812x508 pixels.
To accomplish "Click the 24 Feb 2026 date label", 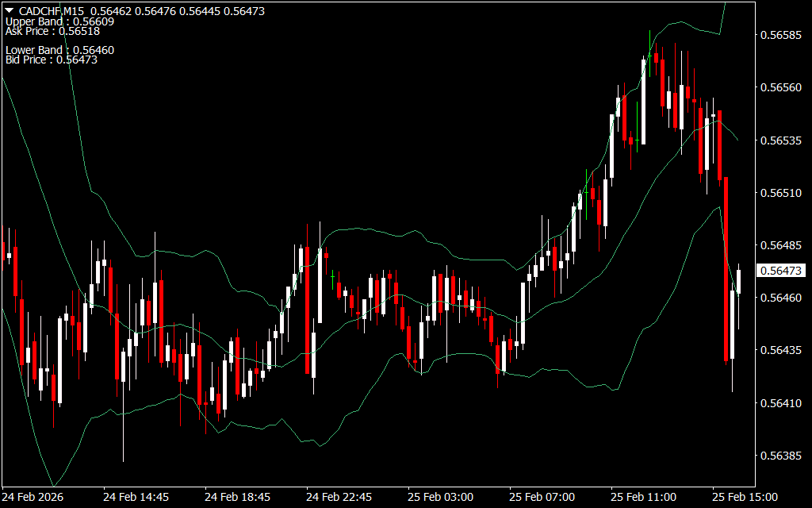I will tap(35, 497).
